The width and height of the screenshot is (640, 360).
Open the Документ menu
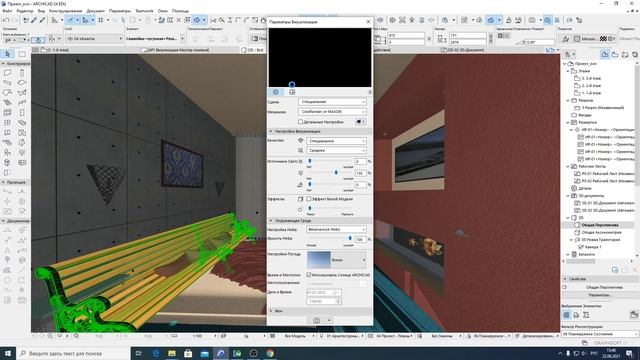pos(96,11)
